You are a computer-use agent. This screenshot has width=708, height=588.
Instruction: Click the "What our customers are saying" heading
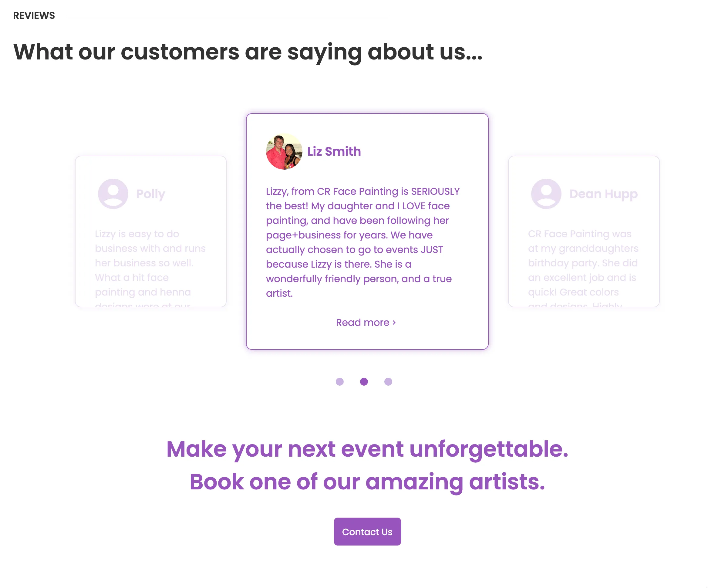click(x=248, y=52)
